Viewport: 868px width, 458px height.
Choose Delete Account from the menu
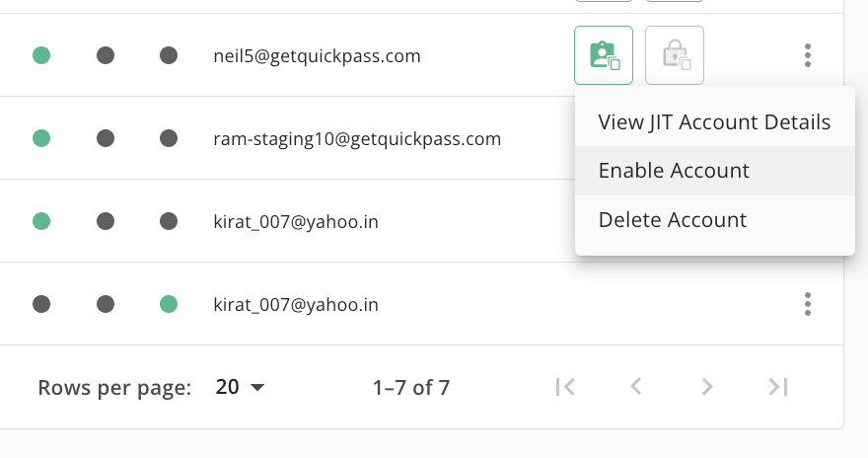coord(672,219)
